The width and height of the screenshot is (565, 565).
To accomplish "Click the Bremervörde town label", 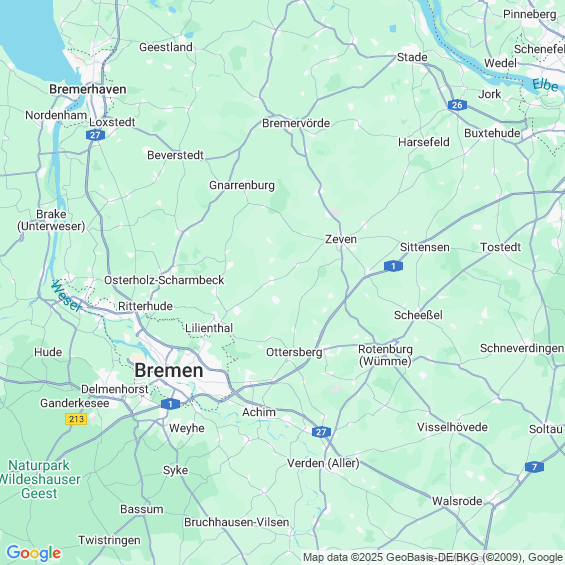I will pyautogui.click(x=296, y=123).
